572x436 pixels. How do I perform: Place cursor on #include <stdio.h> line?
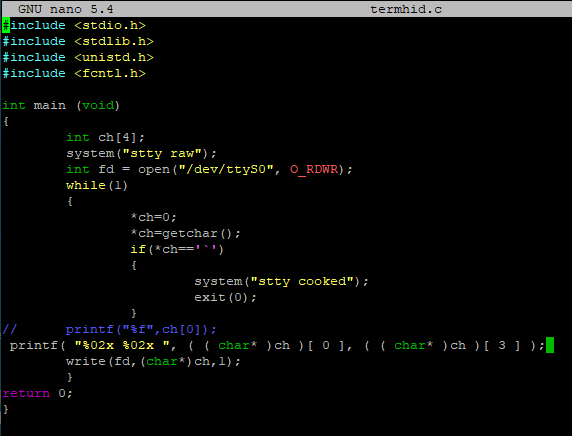[74, 25]
